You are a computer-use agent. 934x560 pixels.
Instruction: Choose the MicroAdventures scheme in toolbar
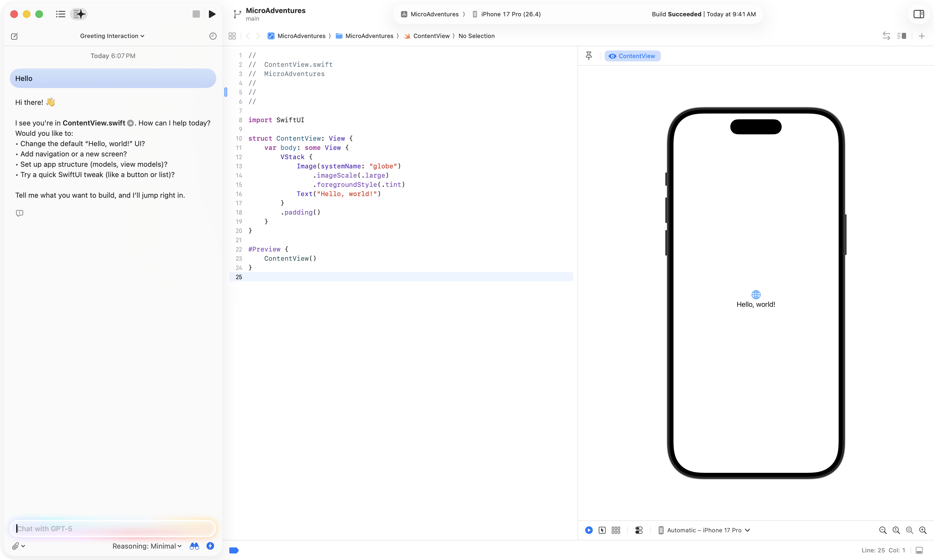click(x=430, y=14)
